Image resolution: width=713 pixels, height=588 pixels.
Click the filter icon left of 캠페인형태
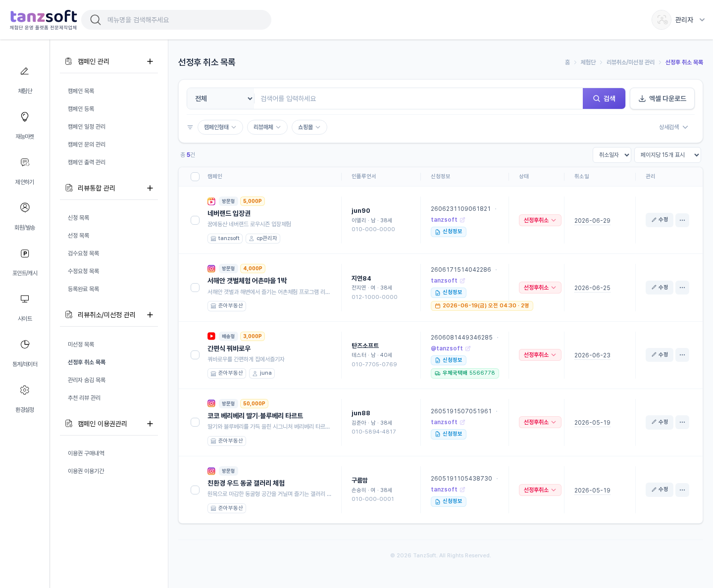tap(190, 127)
